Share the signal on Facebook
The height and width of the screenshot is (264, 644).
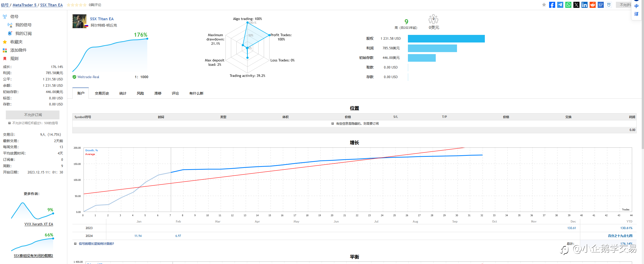[552, 5]
